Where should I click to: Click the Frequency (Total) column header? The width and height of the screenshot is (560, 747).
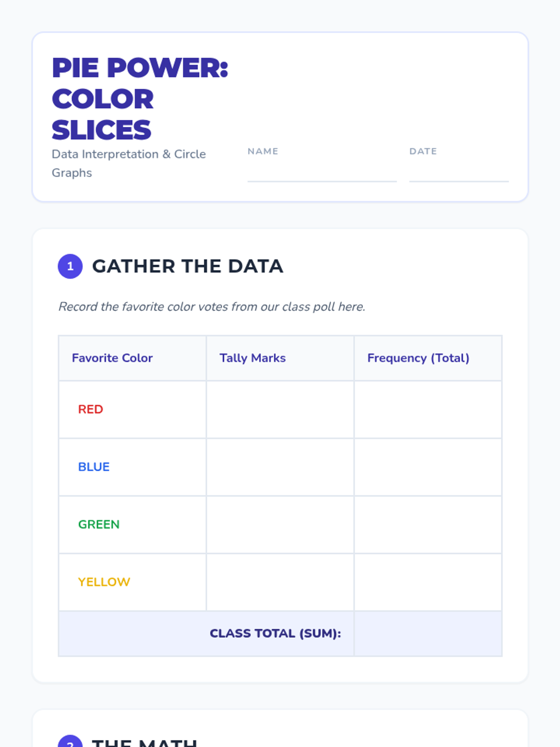[418, 358]
